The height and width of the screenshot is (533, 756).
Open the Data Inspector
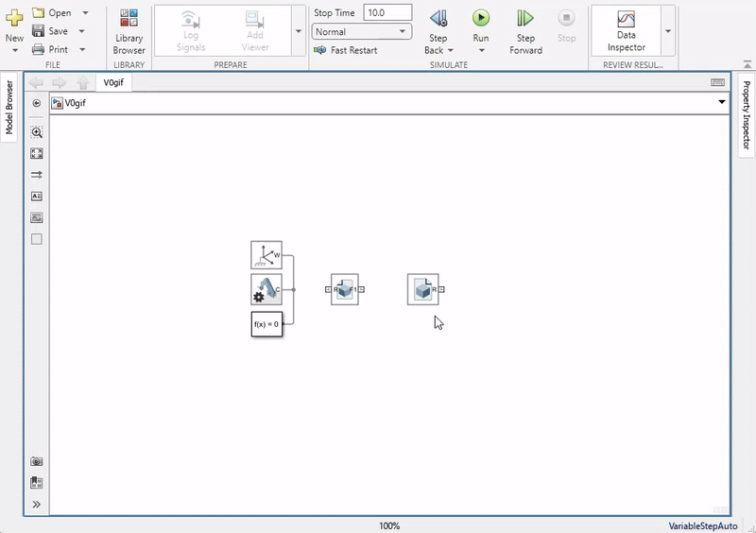(626, 30)
